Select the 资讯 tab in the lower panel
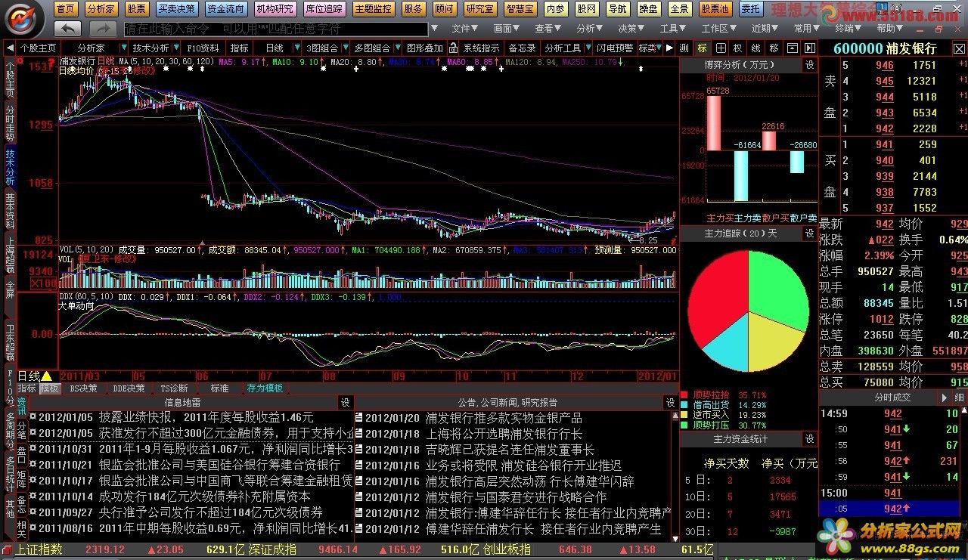Image resolution: width=968 pixels, height=560 pixels. [x=21, y=407]
